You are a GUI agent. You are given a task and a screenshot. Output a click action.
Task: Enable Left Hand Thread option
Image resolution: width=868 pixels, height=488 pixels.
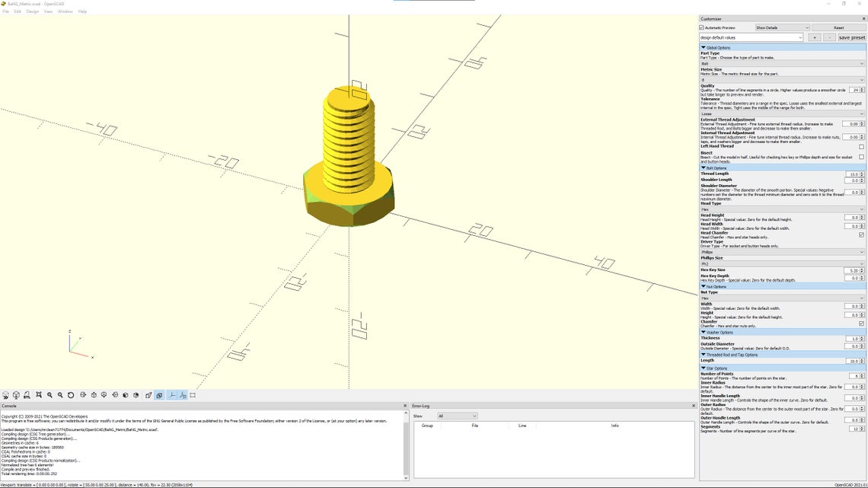(x=862, y=145)
